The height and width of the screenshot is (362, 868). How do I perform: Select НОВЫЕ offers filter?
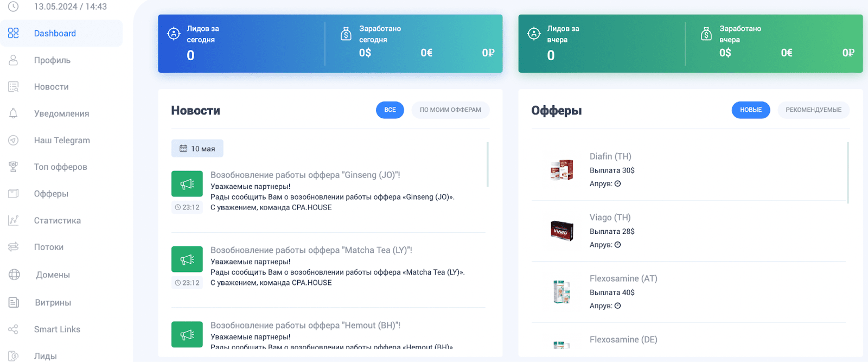point(750,110)
